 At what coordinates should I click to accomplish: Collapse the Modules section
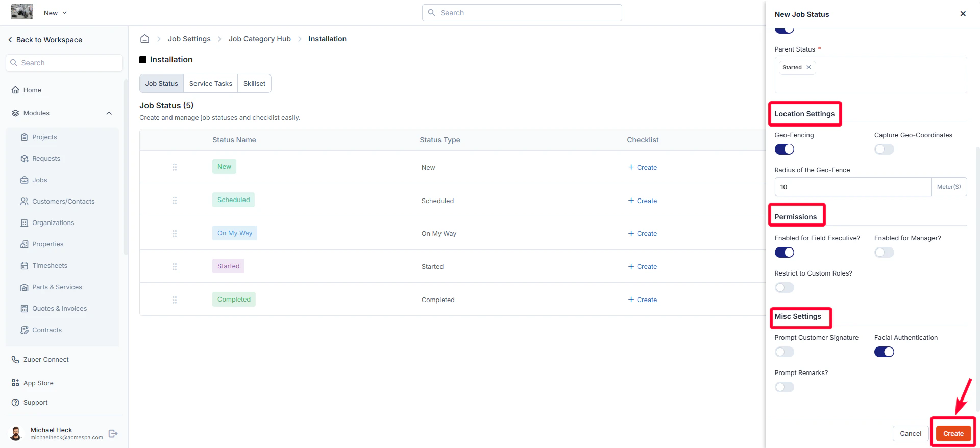click(109, 113)
